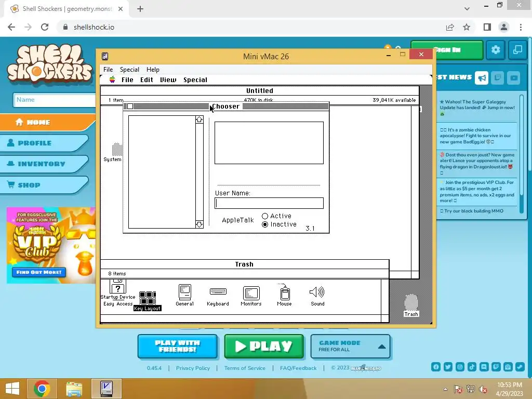Show the Twitch news tab

[x=498, y=78]
